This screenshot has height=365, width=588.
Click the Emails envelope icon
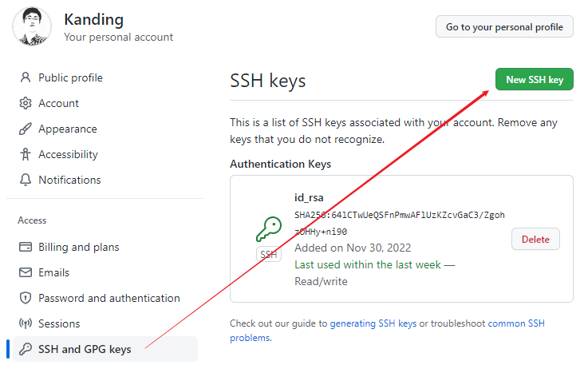tap(25, 272)
